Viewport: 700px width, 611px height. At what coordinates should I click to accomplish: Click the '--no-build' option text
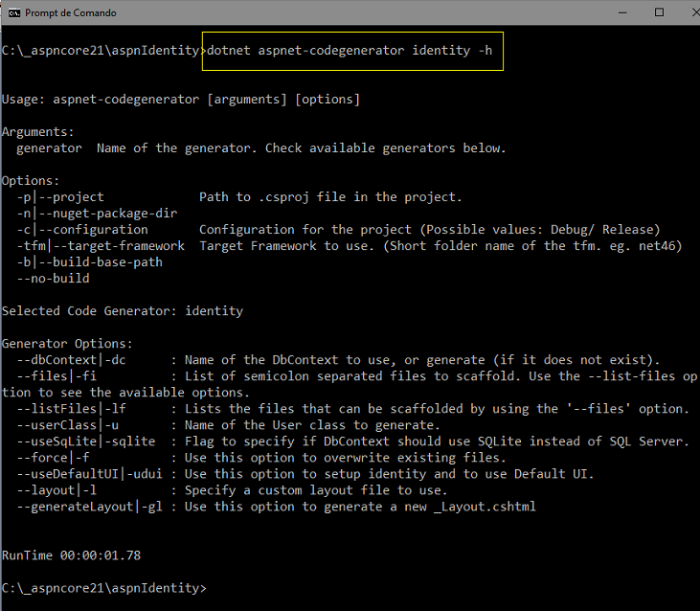click(53, 279)
